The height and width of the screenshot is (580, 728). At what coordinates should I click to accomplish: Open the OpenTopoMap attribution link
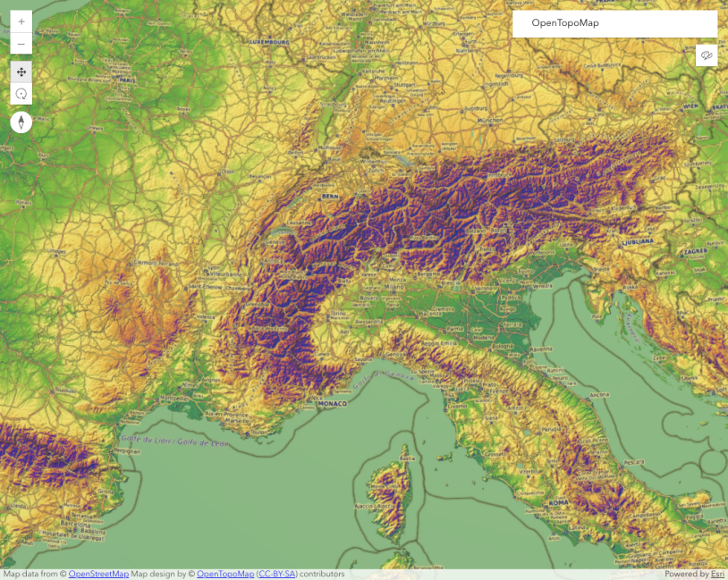point(225,574)
